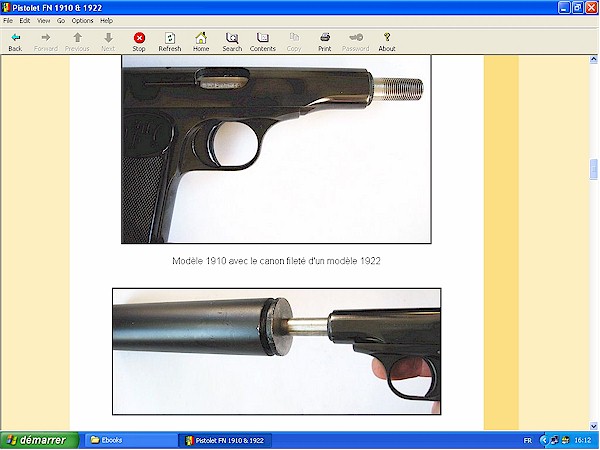The width and height of the screenshot is (600, 450).
Task: Click the FR language indicator in tray
Action: click(528, 440)
